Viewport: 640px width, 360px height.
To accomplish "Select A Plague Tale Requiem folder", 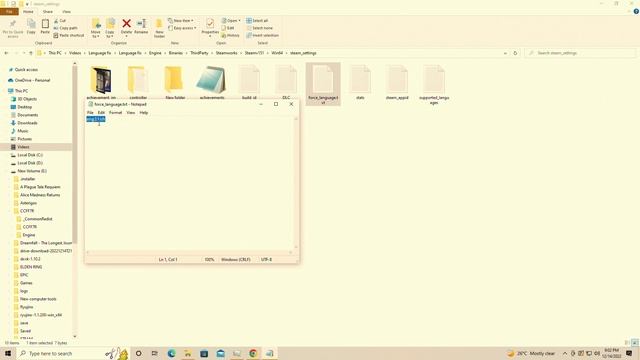I will click(40, 187).
